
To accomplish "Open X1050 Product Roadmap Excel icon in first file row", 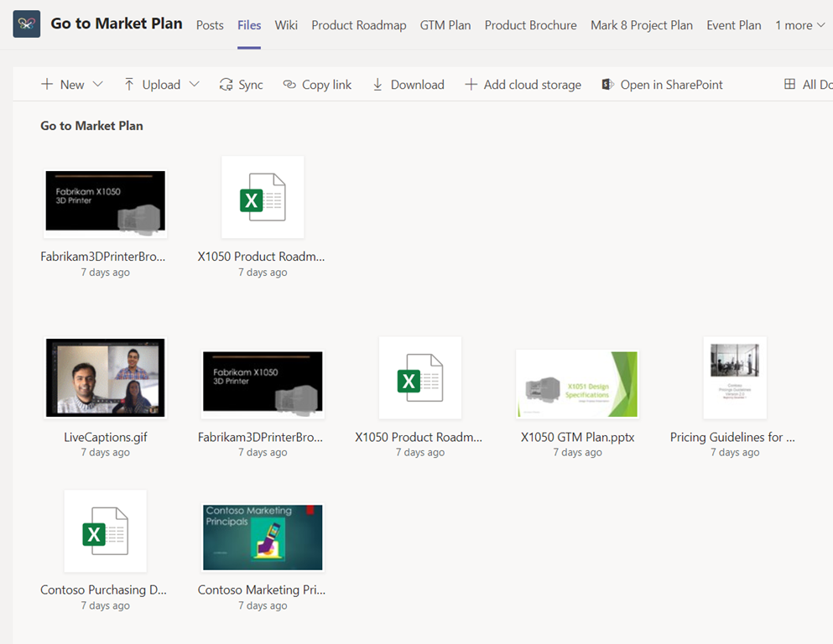I will [263, 197].
